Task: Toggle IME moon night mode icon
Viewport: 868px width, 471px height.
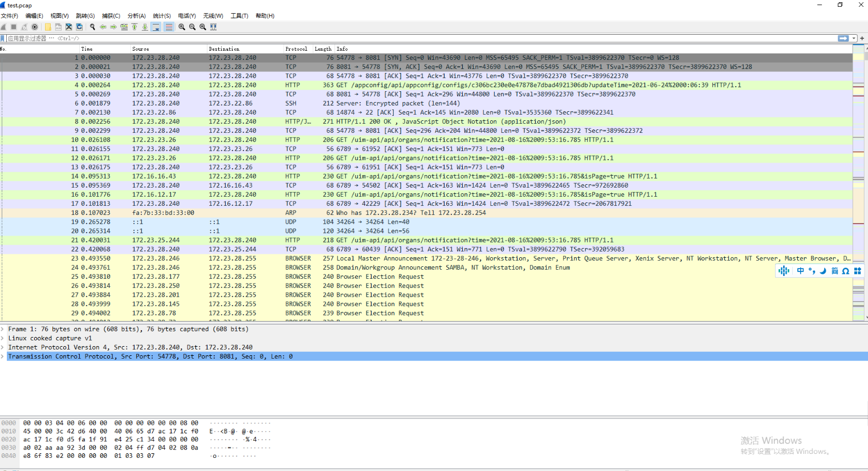Action: point(823,271)
